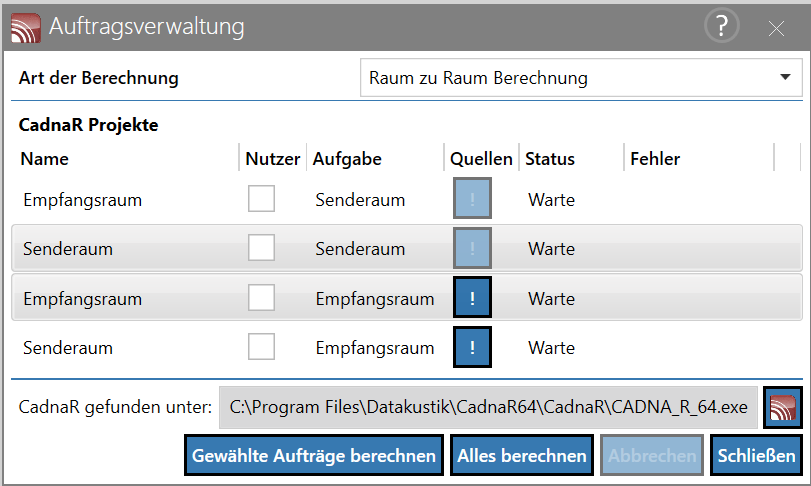Click the Aufgabe column header
This screenshot has width=811, height=486.
347,159
